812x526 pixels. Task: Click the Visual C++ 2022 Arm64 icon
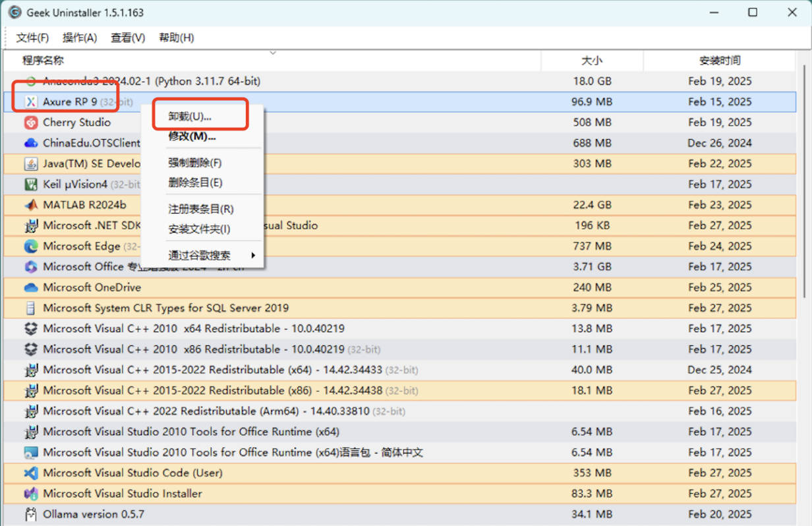point(31,411)
